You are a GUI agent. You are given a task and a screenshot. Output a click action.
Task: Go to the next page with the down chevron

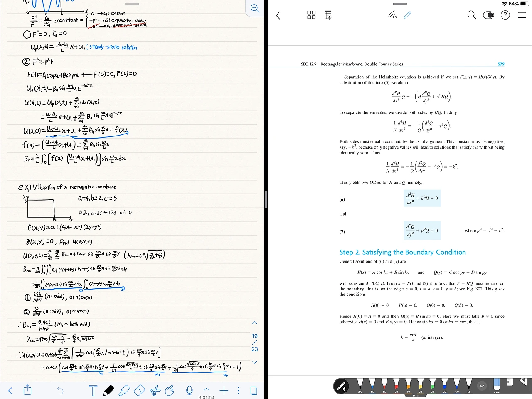click(255, 362)
